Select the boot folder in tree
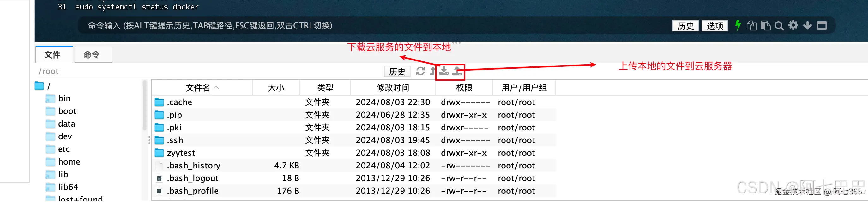The image size is (868, 202). (61, 111)
